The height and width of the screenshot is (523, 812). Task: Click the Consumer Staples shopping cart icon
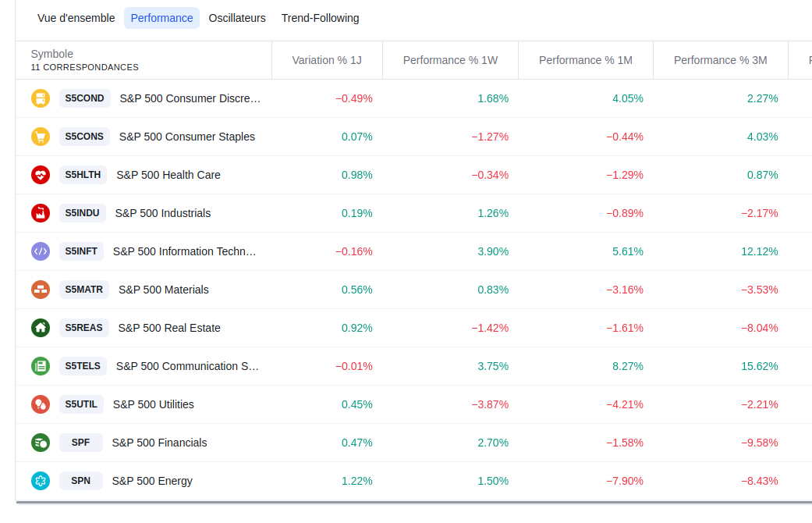click(41, 137)
